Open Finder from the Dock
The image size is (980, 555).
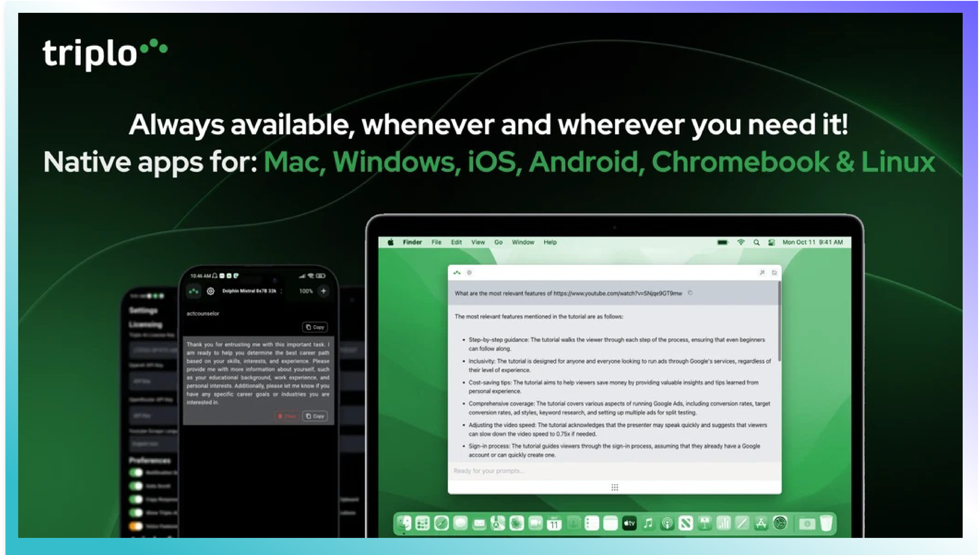click(404, 523)
